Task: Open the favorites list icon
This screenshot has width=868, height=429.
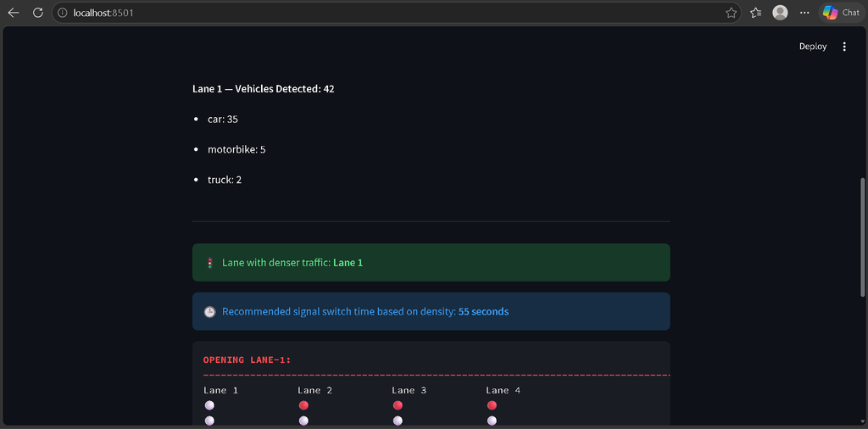Action: tap(755, 13)
